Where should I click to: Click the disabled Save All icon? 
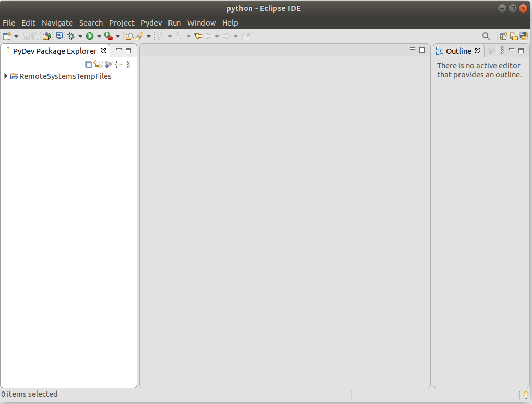[x=35, y=37]
